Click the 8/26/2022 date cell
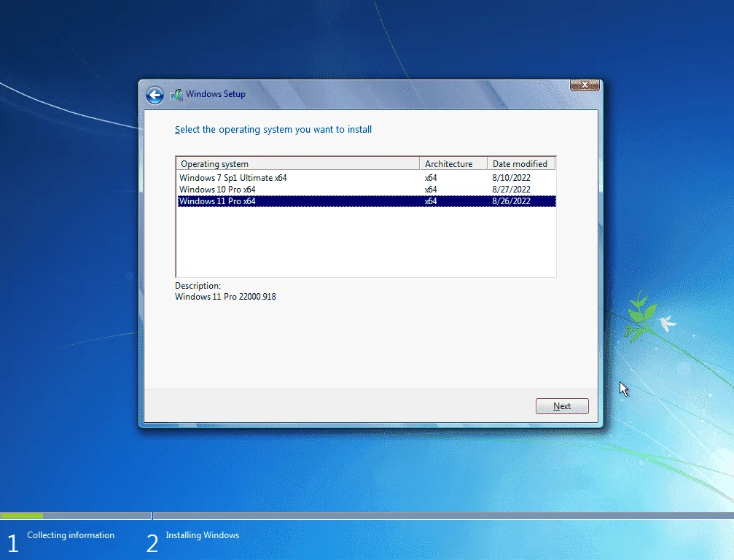 [x=511, y=201]
